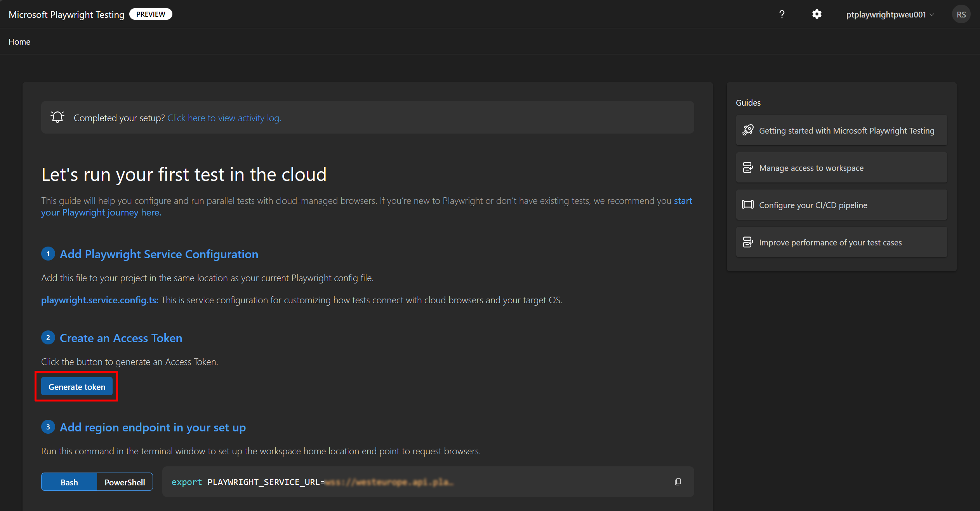Switch command shell to PowerShell

[x=125, y=482]
